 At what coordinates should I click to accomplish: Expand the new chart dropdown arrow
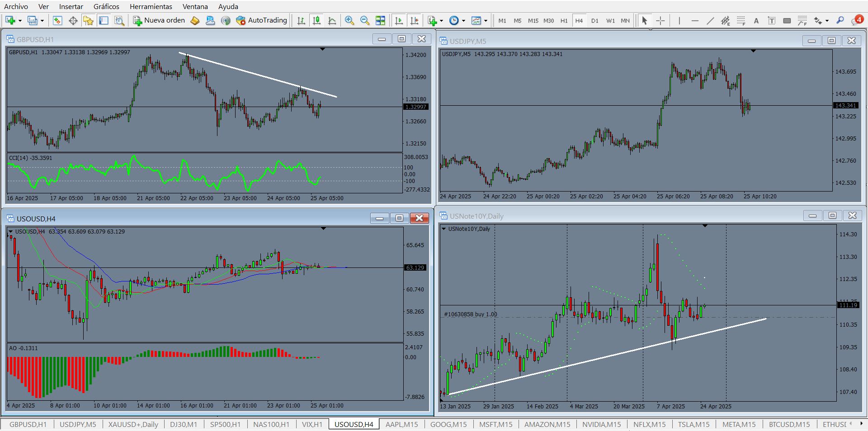click(x=19, y=21)
